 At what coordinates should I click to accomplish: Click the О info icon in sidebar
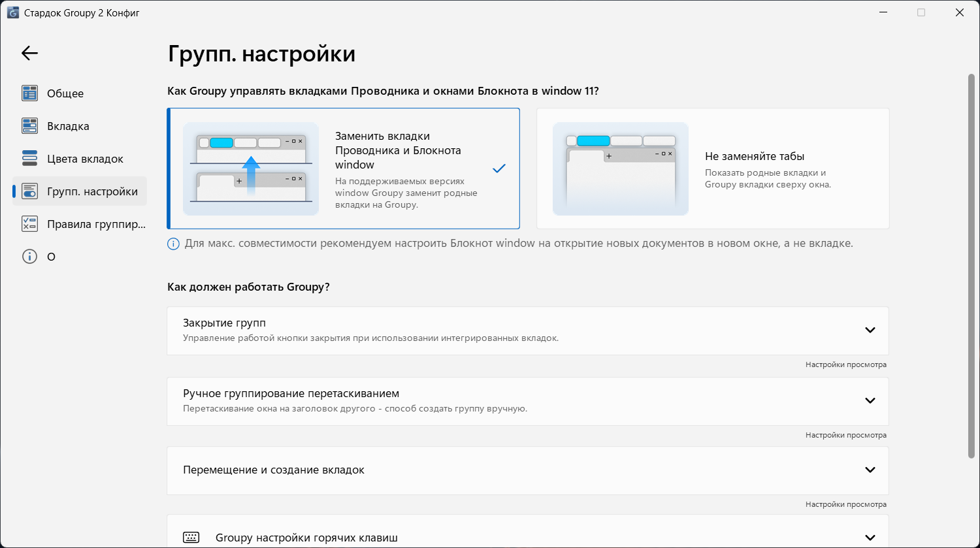click(29, 257)
